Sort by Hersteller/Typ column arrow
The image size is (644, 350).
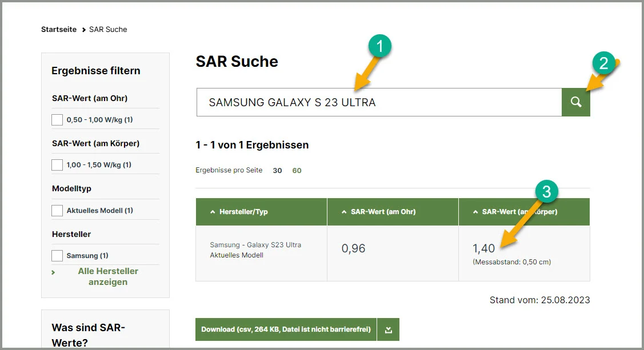pyautogui.click(x=213, y=212)
